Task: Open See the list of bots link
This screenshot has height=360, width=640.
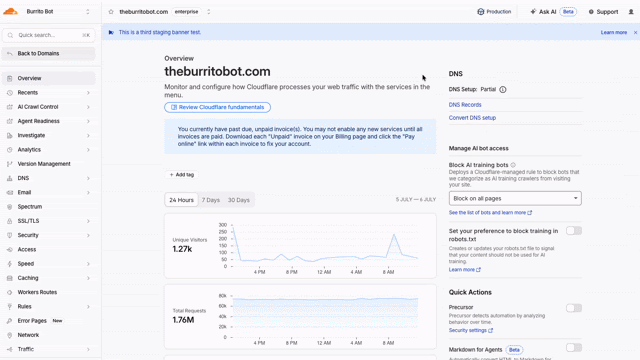Action: (x=490, y=213)
